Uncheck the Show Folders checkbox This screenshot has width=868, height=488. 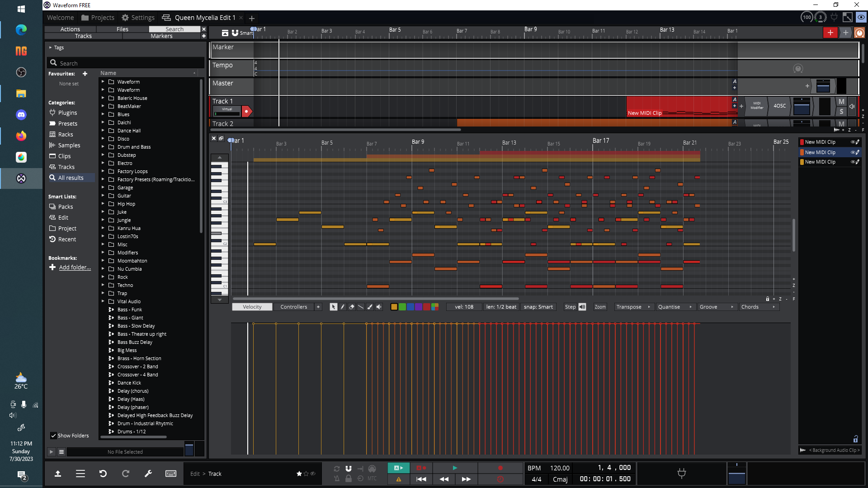[x=53, y=436]
